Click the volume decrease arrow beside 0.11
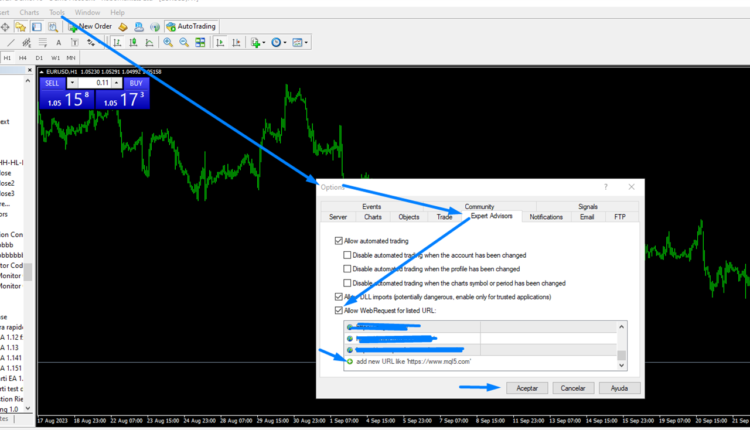Screen dimensions: 750x430 pos(73,83)
